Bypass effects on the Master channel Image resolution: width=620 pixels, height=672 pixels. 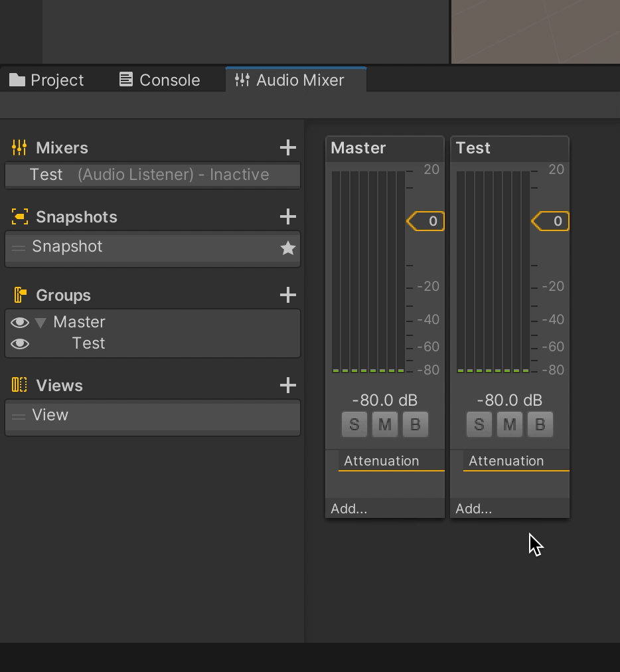(x=415, y=424)
